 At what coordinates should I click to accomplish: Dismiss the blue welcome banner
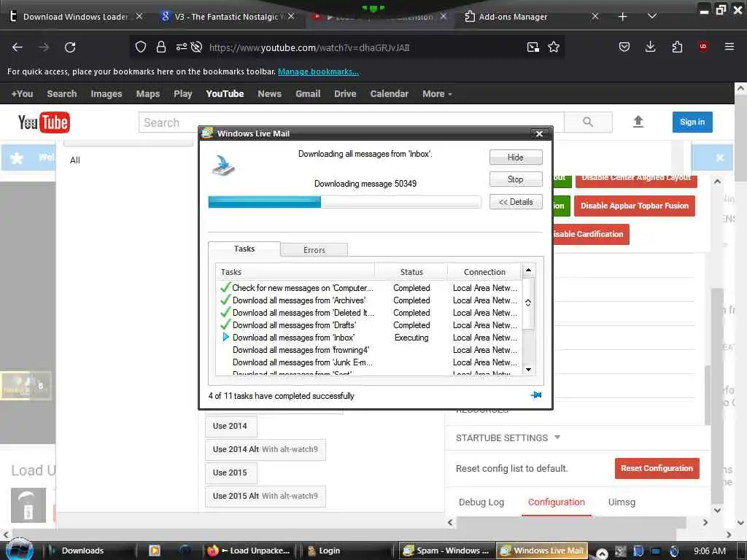720,157
